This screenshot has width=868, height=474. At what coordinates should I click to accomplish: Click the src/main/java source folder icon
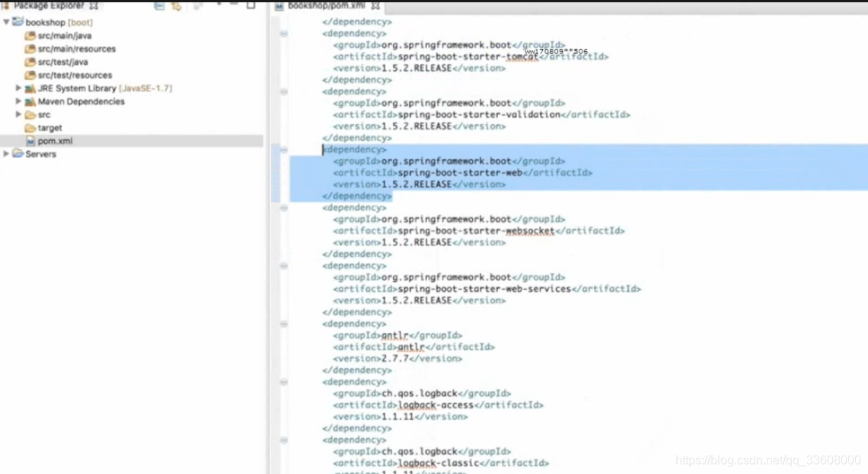pyautogui.click(x=30, y=36)
